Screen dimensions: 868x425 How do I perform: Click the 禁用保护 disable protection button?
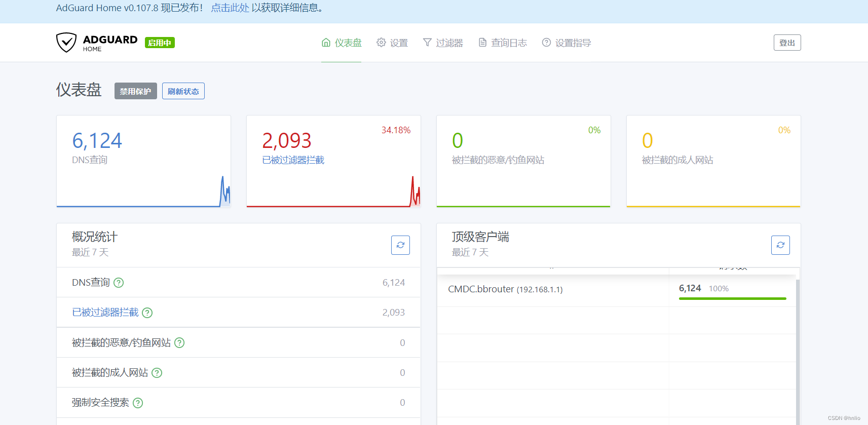tap(135, 91)
